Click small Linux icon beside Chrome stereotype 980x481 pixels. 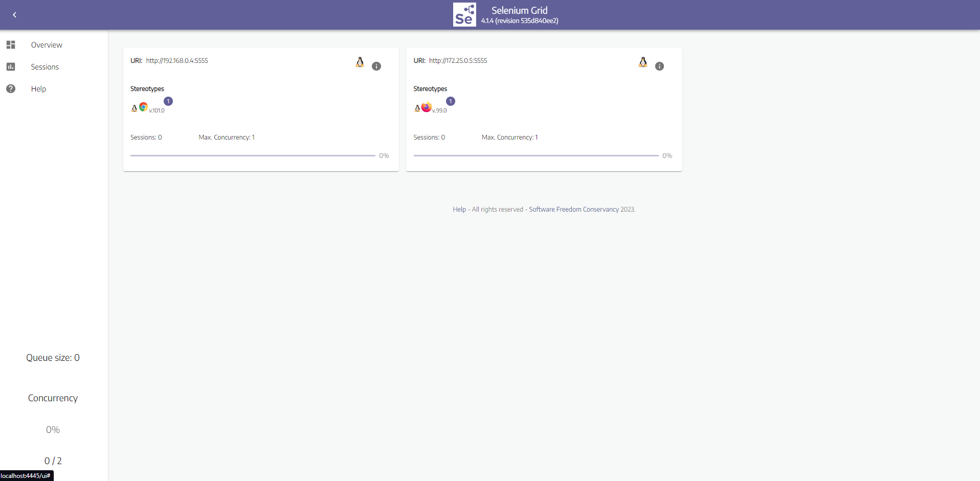tap(134, 108)
